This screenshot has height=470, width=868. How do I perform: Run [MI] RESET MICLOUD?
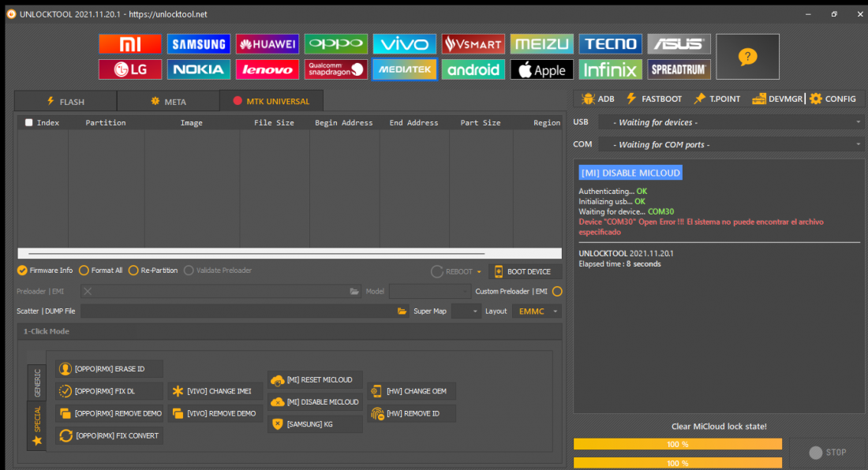(x=315, y=380)
